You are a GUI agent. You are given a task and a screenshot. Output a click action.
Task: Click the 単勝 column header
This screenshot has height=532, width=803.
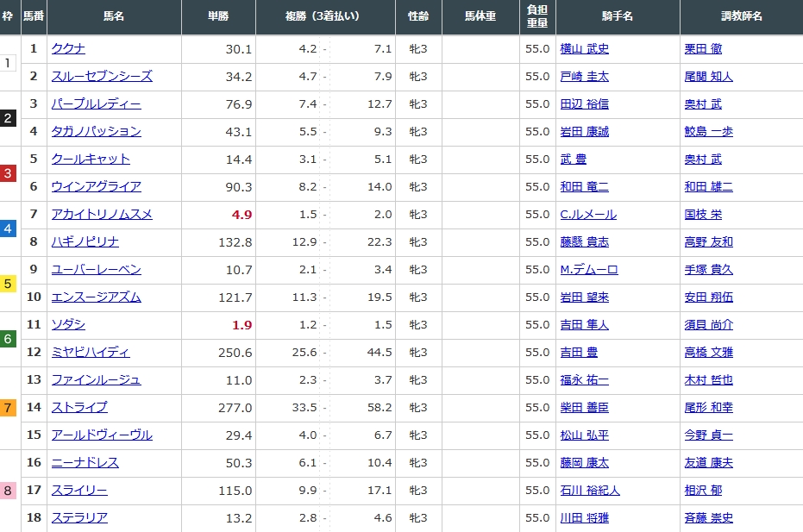(x=218, y=17)
